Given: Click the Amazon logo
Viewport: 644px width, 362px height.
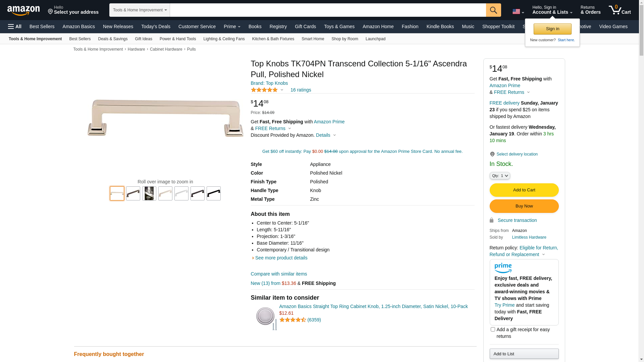Looking at the screenshot, I should (23, 11).
